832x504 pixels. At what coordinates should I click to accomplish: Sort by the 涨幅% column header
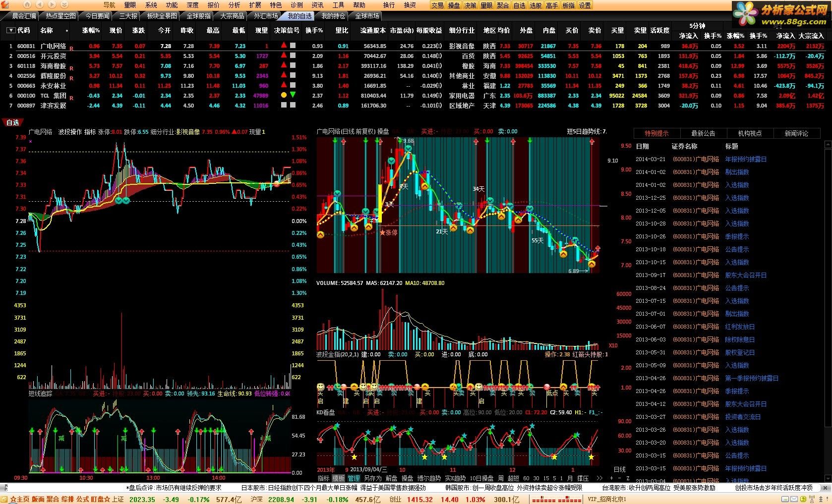click(91, 30)
